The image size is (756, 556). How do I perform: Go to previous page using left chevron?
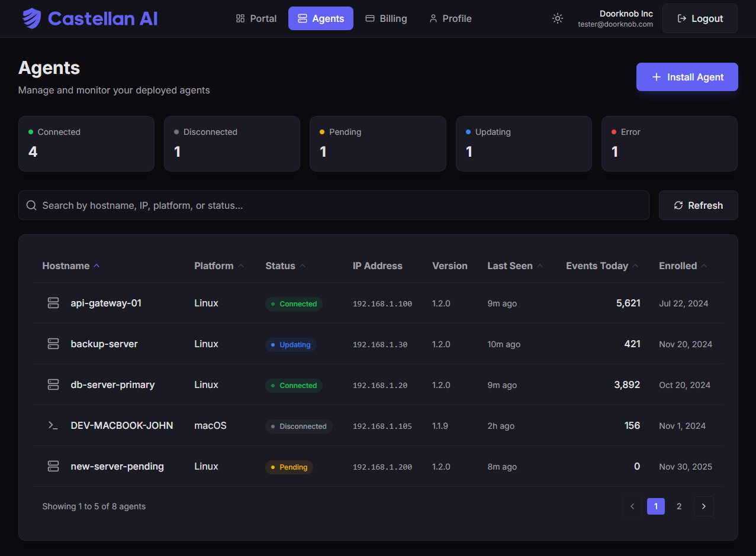click(x=632, y=506)
